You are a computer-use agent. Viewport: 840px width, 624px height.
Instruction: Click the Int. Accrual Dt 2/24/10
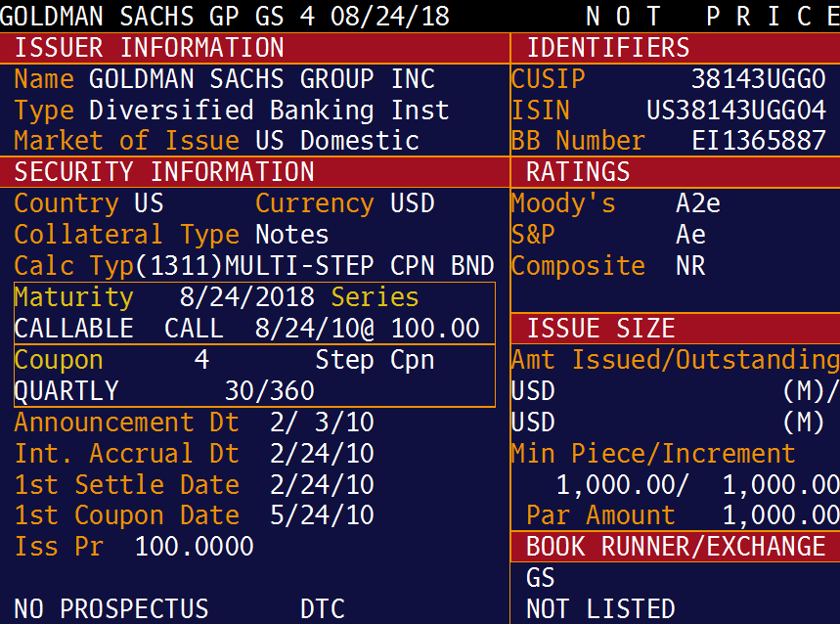click(322, 454)
